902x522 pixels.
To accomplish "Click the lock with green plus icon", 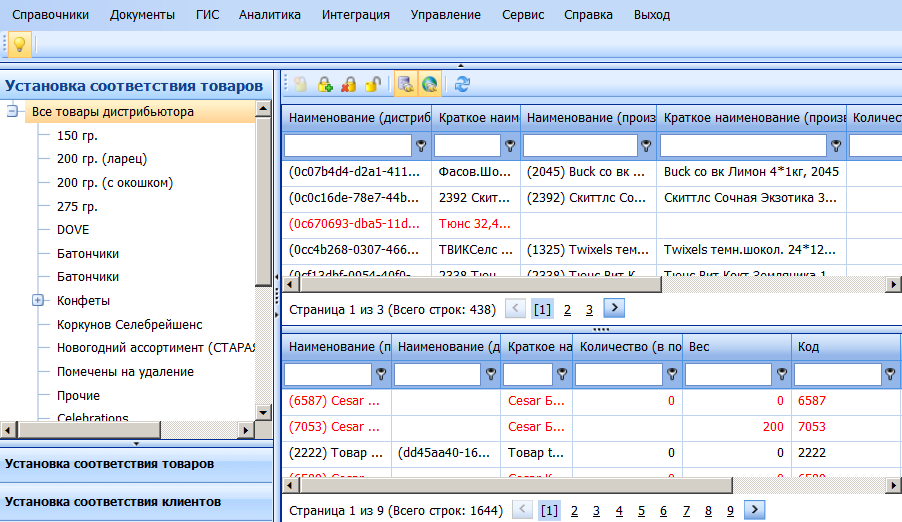I will pyautogui.click(x=324, y=85).
